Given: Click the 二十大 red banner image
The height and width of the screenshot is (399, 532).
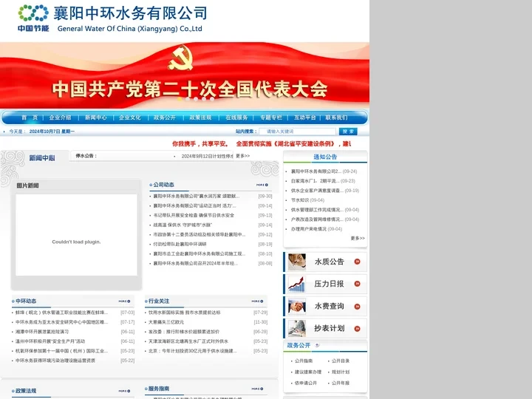Looking at the screenshot, I should coord(185,75).
